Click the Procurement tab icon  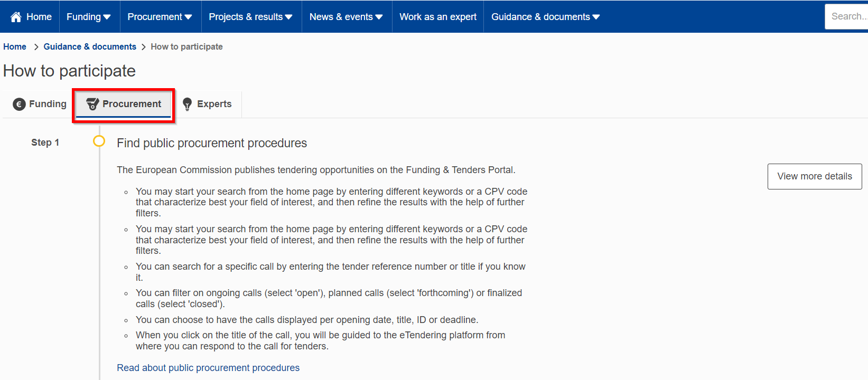[x=92, y=104]
